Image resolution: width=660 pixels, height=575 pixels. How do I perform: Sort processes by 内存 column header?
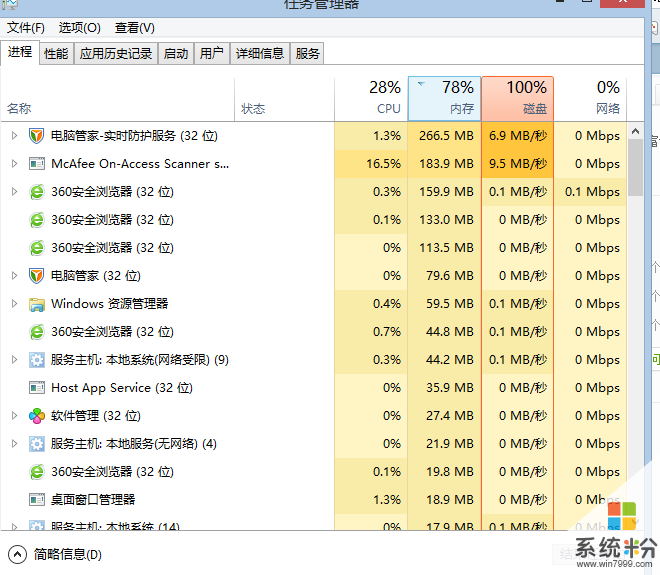point(444,99)
